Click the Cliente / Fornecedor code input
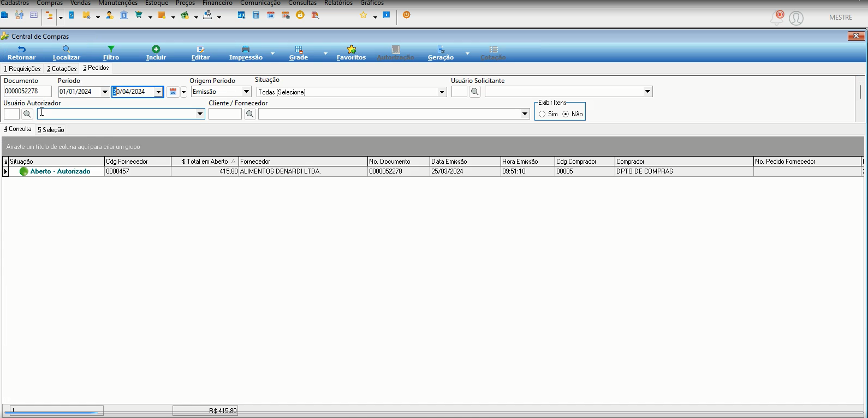868x418 pixels. pos(225,114)
